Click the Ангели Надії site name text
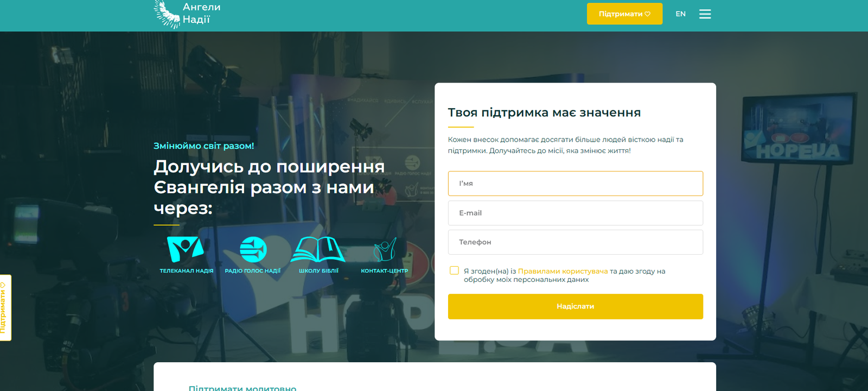 tap(201, 14)
